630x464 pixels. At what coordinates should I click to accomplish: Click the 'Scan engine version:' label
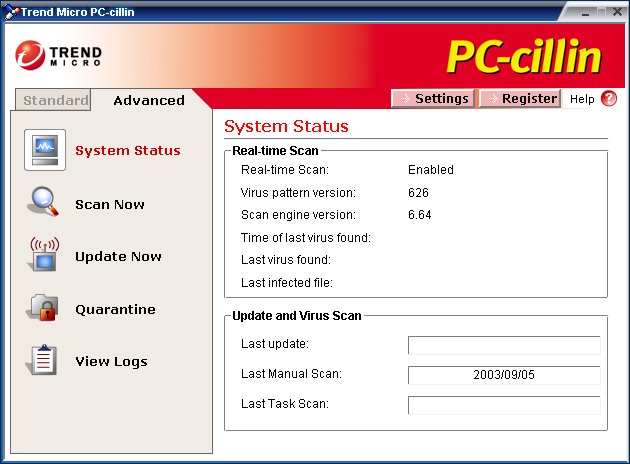298,215
